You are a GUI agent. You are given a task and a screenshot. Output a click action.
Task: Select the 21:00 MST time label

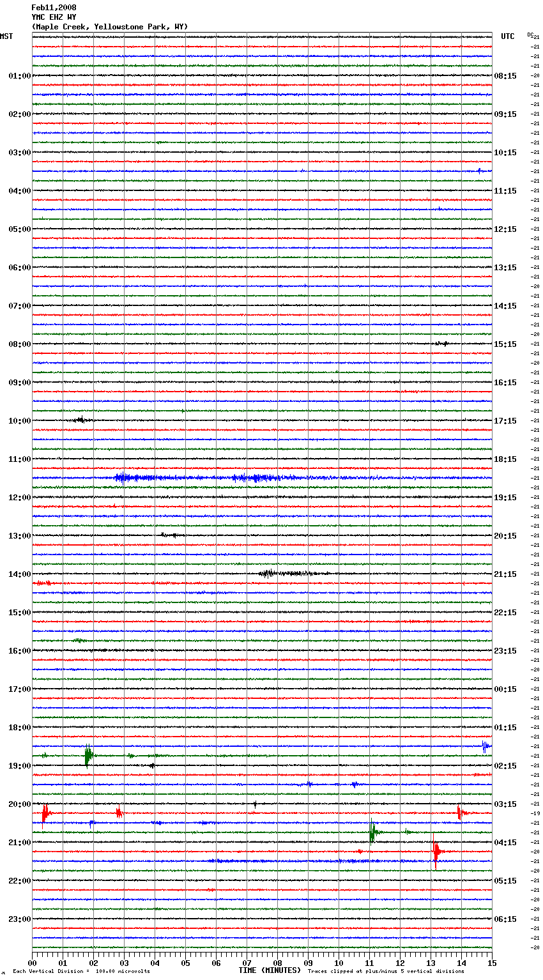point(20,843)
